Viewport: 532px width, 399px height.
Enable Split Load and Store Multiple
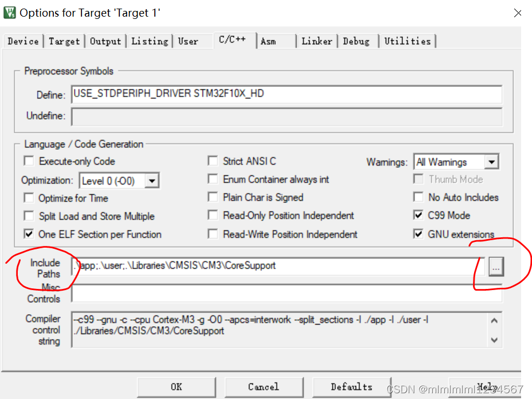click(x=29, y=216)
